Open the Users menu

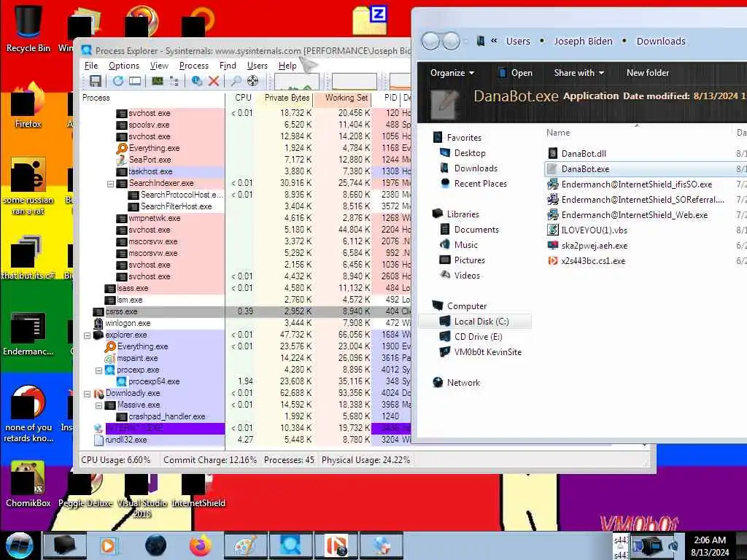[x=258, y=66]
